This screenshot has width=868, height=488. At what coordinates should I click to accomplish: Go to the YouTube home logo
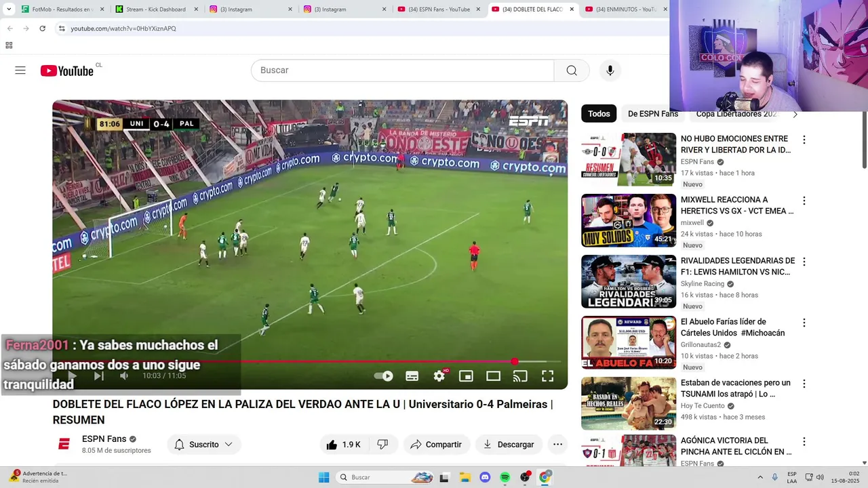66,70
